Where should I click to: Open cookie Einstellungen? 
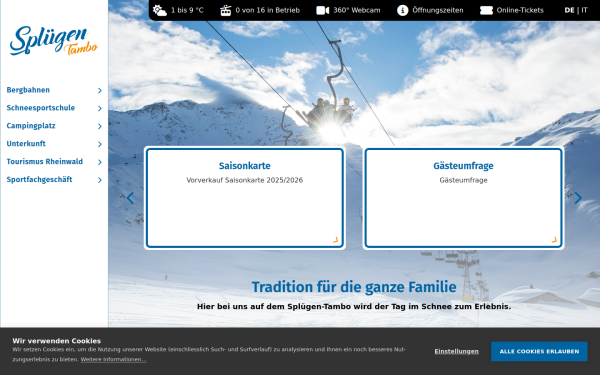click(456, 351)
